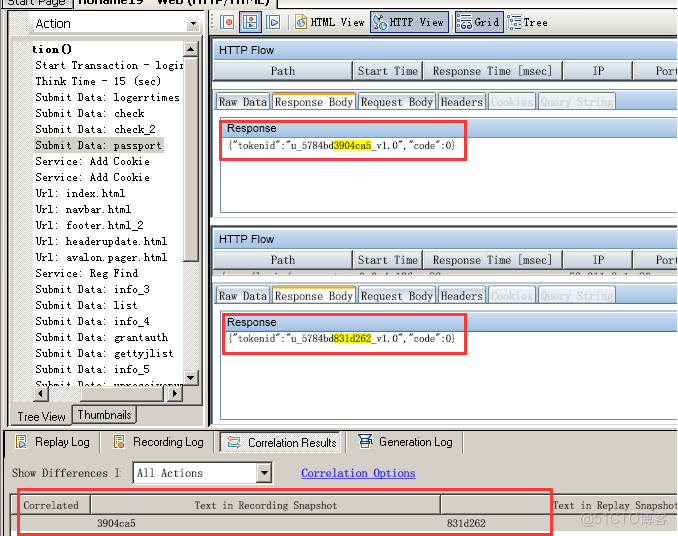678x536 pixels.
Task: Click the recording snapshot view icon
Action: tap(227, 22)
